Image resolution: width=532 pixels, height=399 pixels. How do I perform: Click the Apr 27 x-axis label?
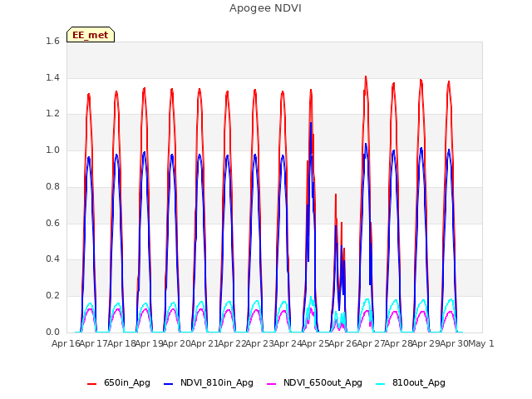click(371, 343)
